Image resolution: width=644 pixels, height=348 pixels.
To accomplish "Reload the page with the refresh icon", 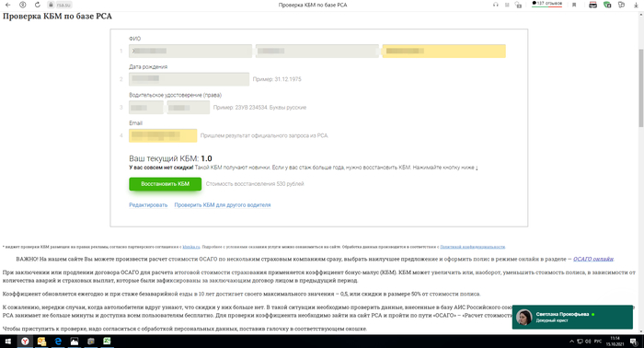I will 38,5.
